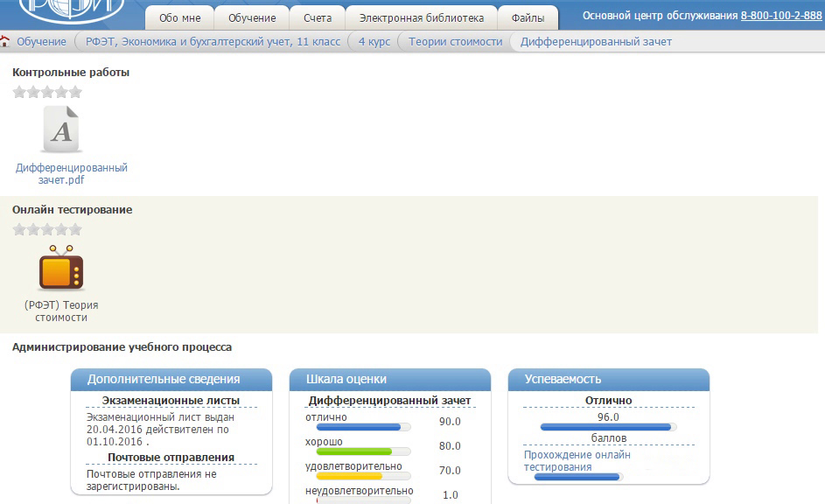Go to the Теории стоимости breadcrumb
This screenshot has height=504, width=825.
click(455, 41)
